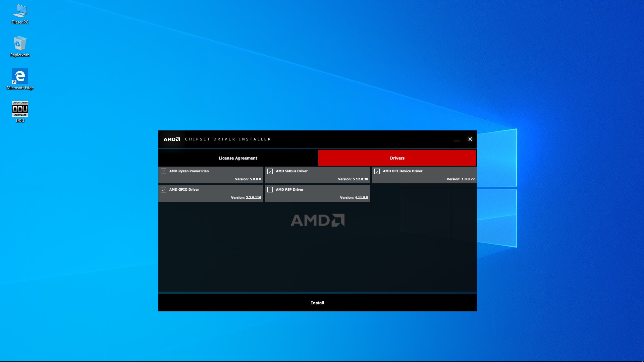Open the Dieser PC desktop icon
Image resolution: width=644 pixels, height=362 pixels.
[20, 11]
